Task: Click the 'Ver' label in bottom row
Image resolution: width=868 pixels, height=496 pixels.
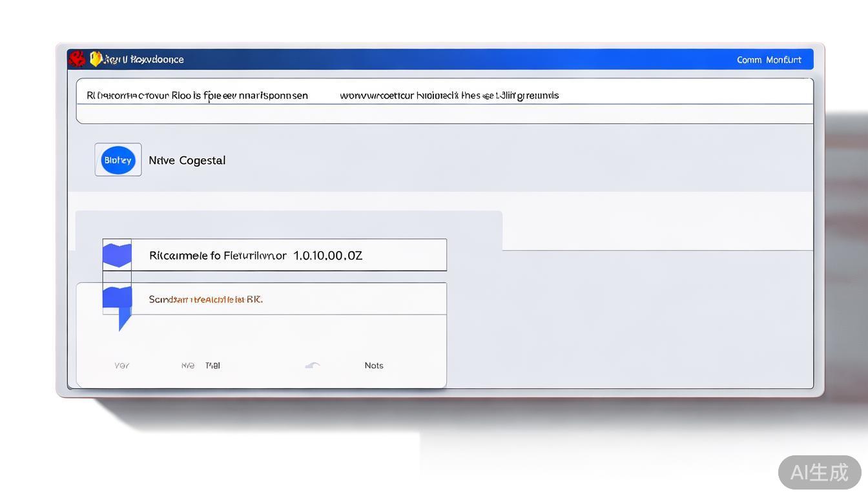Action: click(121, 366)
